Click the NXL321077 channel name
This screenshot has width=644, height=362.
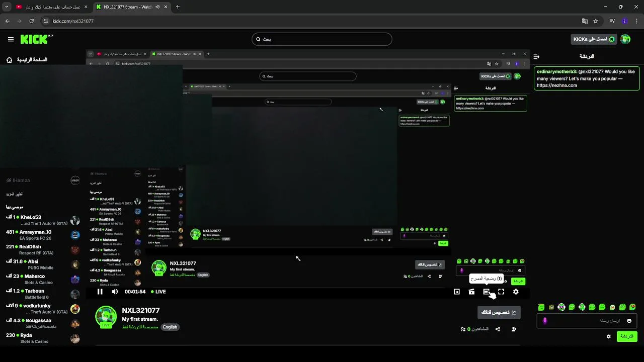point(141,311)
